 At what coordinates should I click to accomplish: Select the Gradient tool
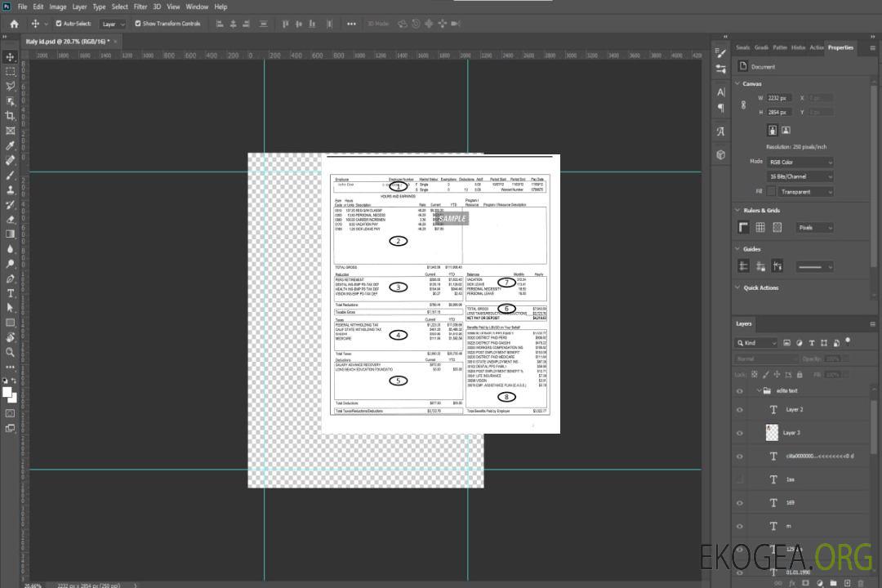[x=10, y=234]
